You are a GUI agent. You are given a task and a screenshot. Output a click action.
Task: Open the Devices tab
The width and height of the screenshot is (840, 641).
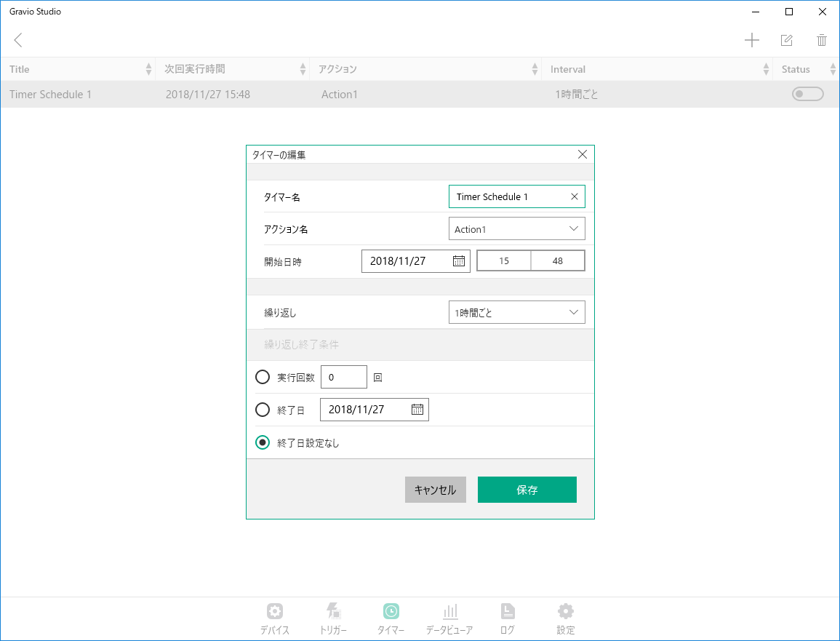[274, 618]
